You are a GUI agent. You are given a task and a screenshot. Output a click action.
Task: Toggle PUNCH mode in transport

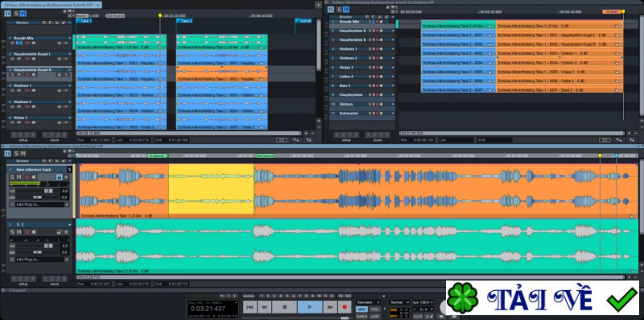(361, 316)
